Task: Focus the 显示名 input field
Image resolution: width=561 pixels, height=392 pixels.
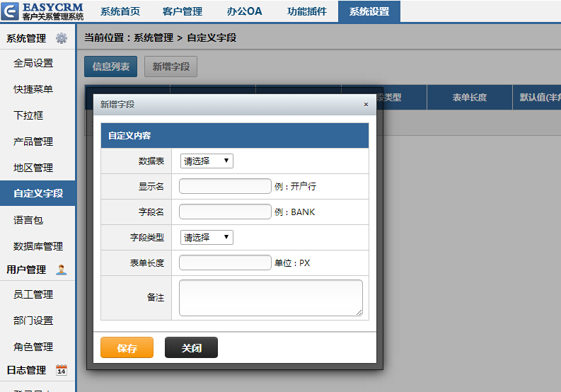Action: coord(225,186)
